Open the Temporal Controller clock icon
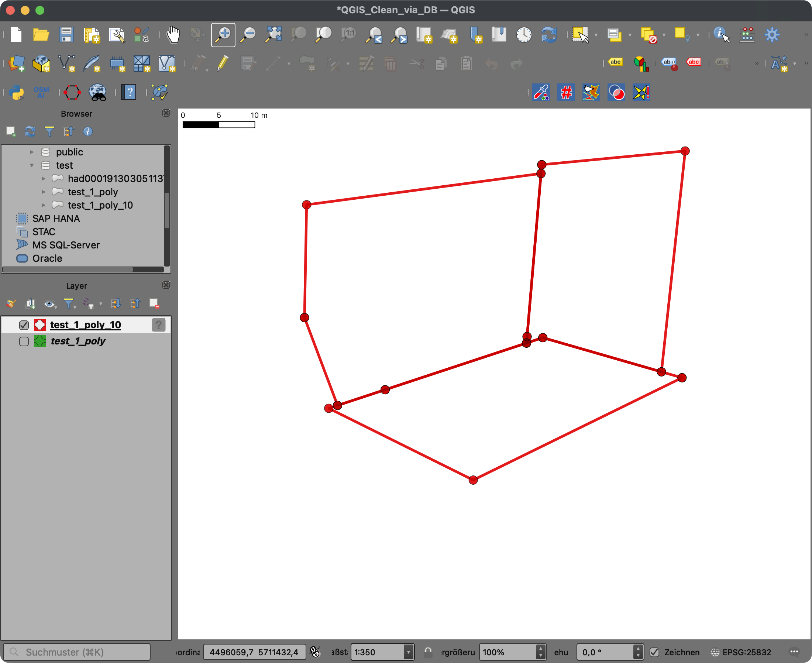812x663 pixels. click(x=524, y=35)
